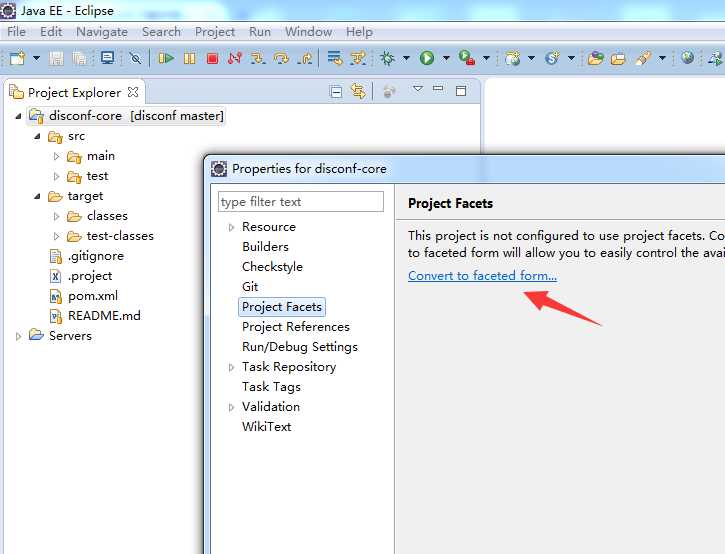Click the Step Over icon
This screenshot has height=554, width=725.
point(281,58)
